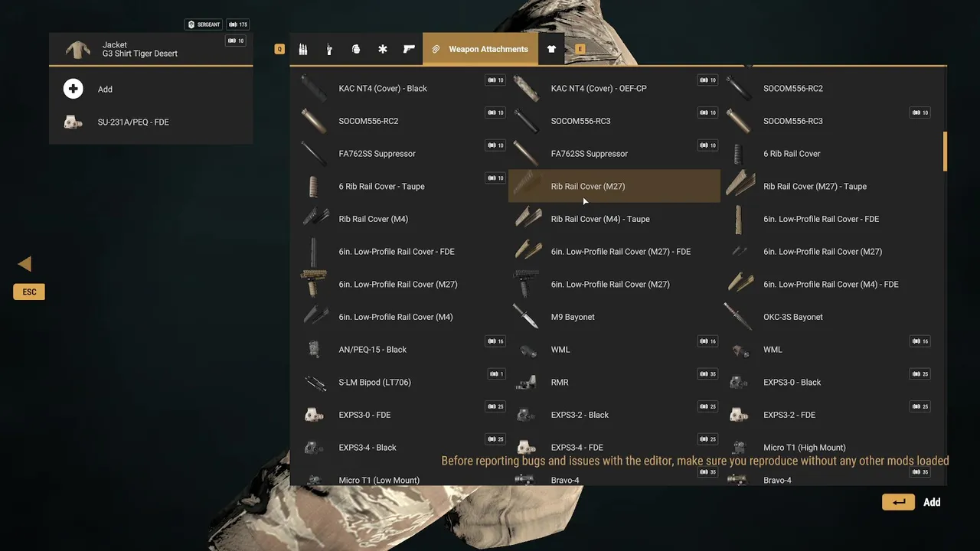Viewport: 980px width, 551px height.
Task: Click the Micro T1 (High Mount) icon
Action: [x=740, y=448]
